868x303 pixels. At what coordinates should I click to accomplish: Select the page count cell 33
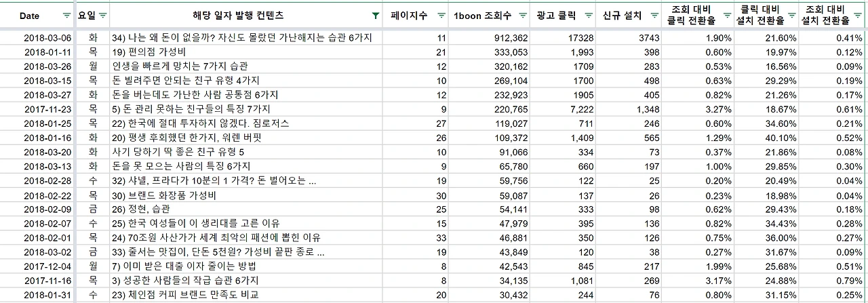(416, 237)
